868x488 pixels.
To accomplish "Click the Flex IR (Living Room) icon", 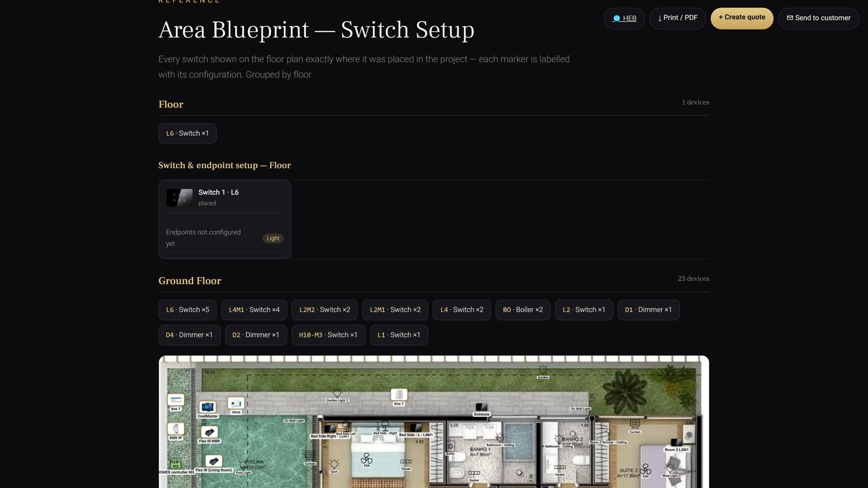I will pos(214,461).
